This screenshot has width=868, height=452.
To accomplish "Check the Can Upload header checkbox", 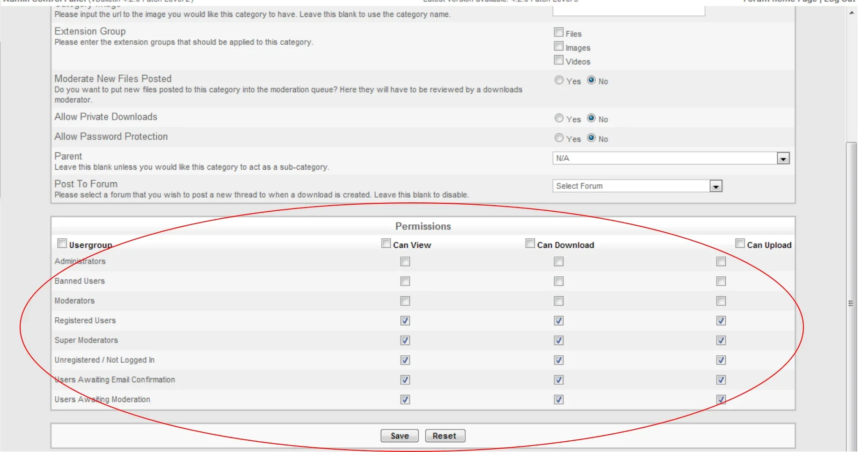I will (x=740, y=244).
